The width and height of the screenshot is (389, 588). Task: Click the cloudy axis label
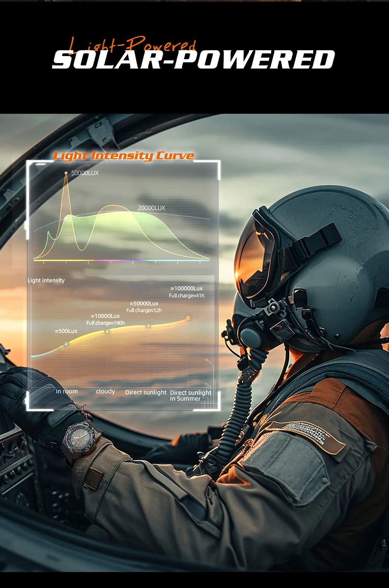(105, 391)
